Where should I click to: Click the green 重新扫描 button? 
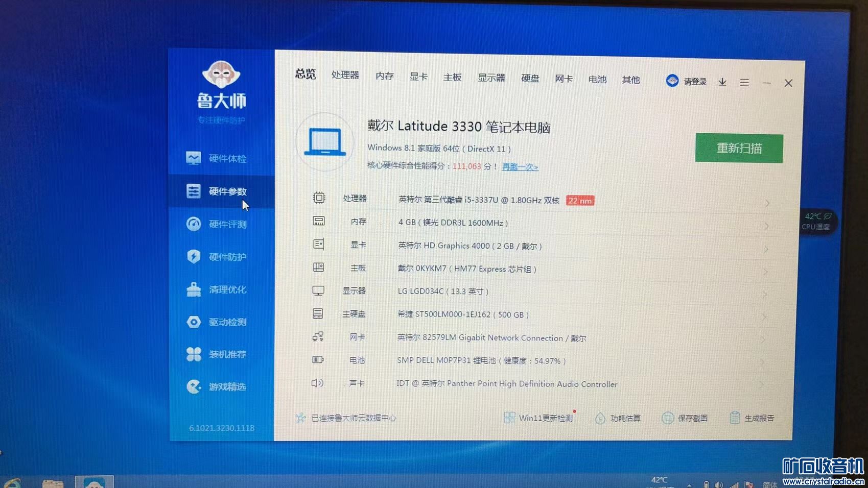pyautogui.click(x=739, y=149)
